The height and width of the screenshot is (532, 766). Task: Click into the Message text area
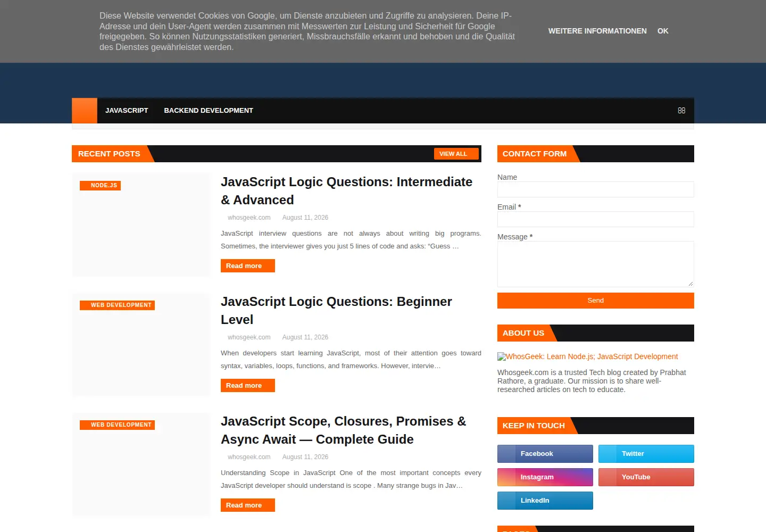pos(596,264)
